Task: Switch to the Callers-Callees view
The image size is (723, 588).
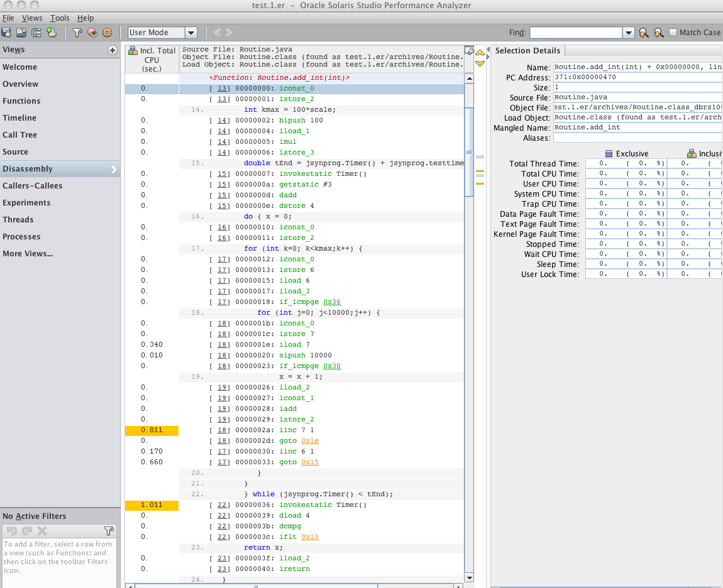Action: [60, 186]
